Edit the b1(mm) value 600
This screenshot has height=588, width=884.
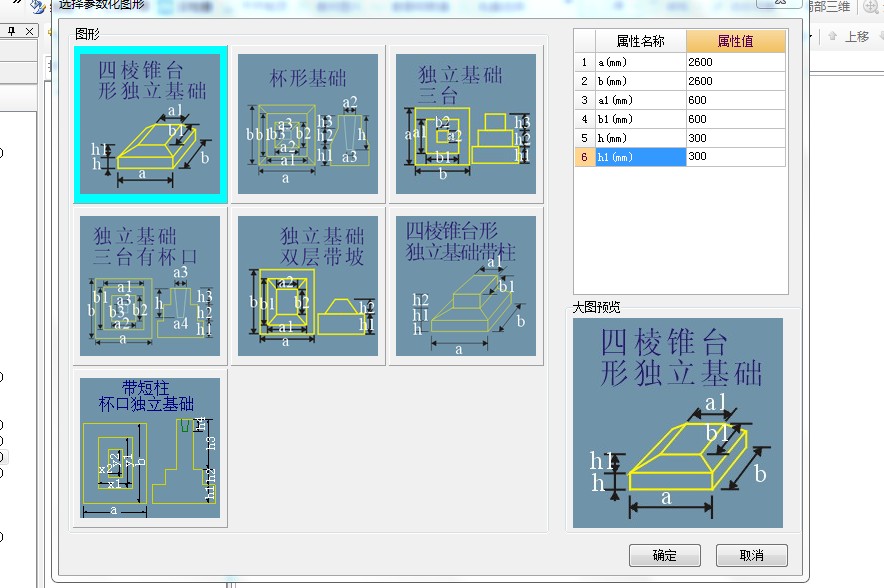[736, 119]
